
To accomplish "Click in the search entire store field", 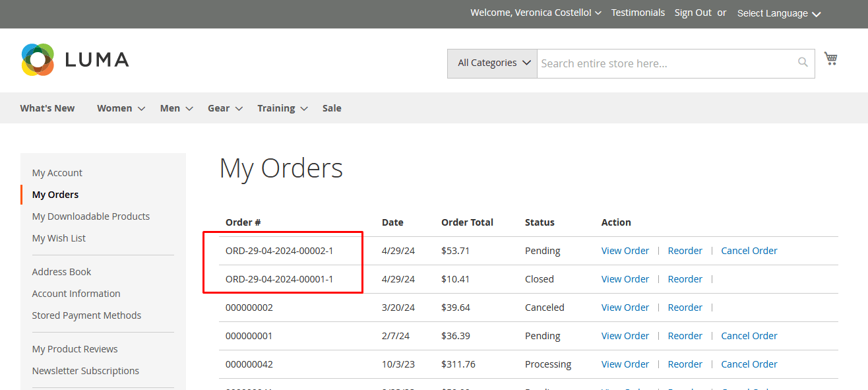I will pyautogui.click(x=666, y=63).
